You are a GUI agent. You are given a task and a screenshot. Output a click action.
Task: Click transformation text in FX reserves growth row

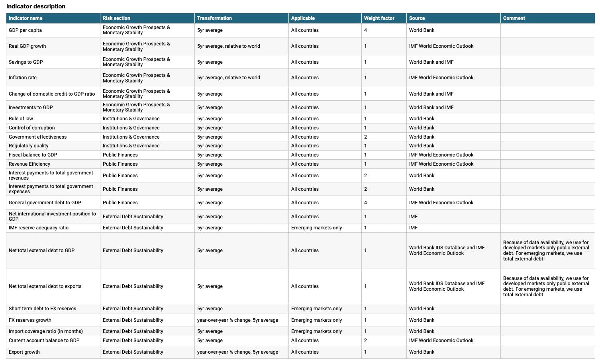(x=238, y=320)
